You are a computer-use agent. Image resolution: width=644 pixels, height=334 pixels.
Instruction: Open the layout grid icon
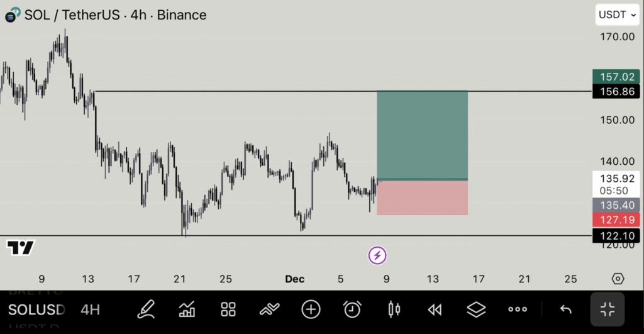[x=228, y=309]
